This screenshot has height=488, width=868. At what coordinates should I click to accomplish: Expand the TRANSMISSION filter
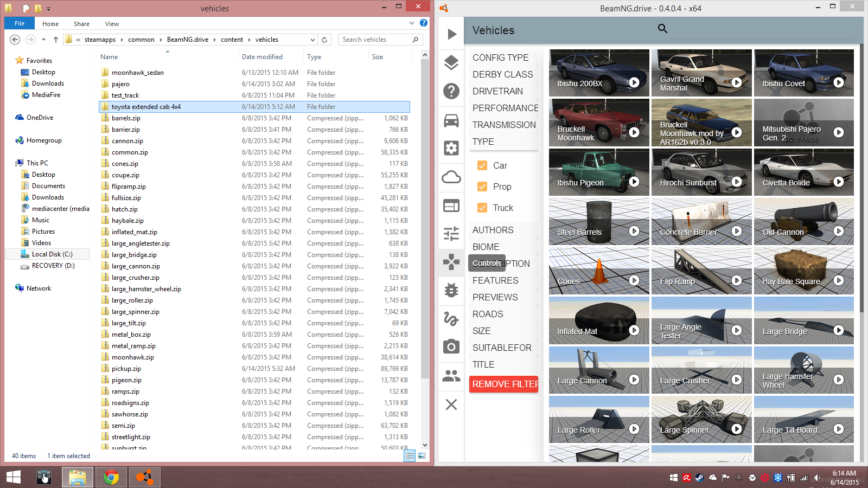[x=503, y=125]
